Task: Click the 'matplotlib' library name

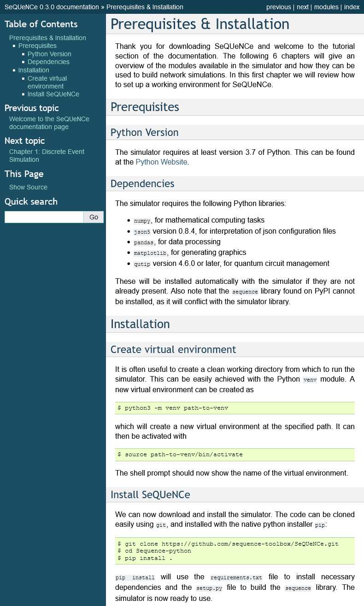Action: (150, 253)
